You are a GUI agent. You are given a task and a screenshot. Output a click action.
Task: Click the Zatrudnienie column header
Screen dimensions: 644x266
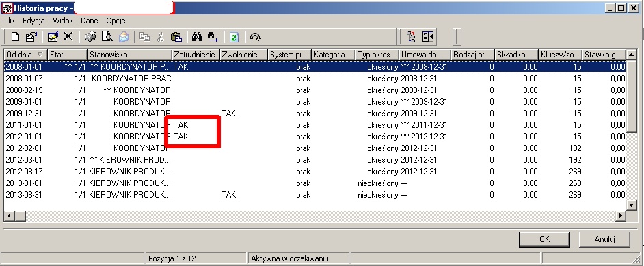[196, 55]
